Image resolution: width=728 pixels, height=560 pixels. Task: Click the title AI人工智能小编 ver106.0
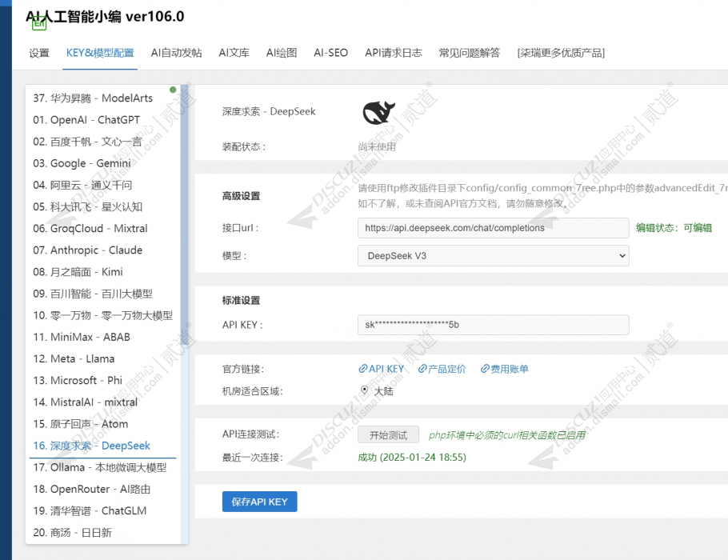tap(105, 16)
